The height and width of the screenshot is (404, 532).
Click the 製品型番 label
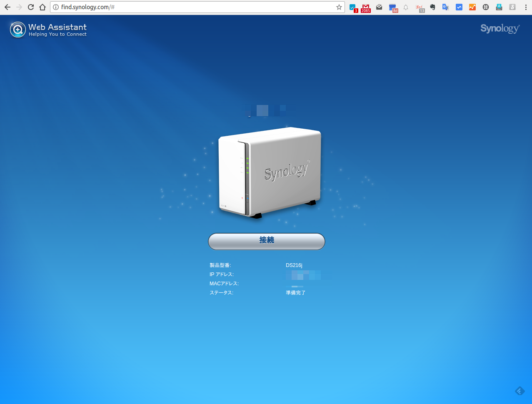click(220, 265)
